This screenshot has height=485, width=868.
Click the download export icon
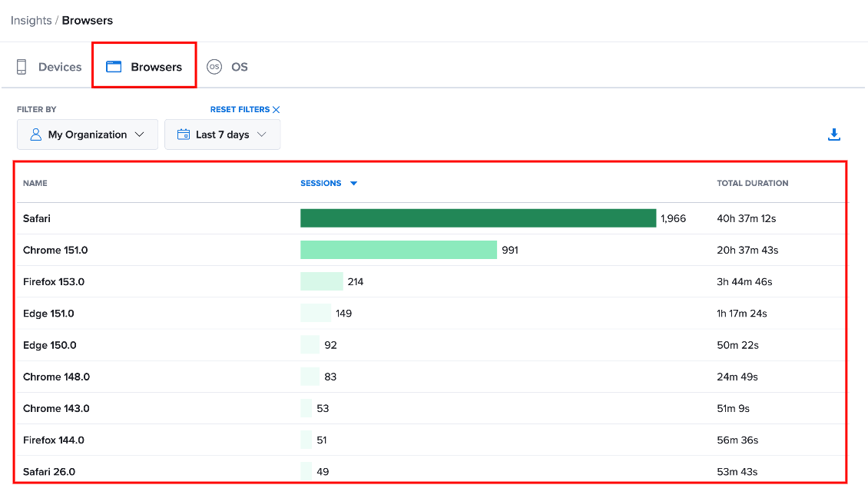[x=833, y=135]
